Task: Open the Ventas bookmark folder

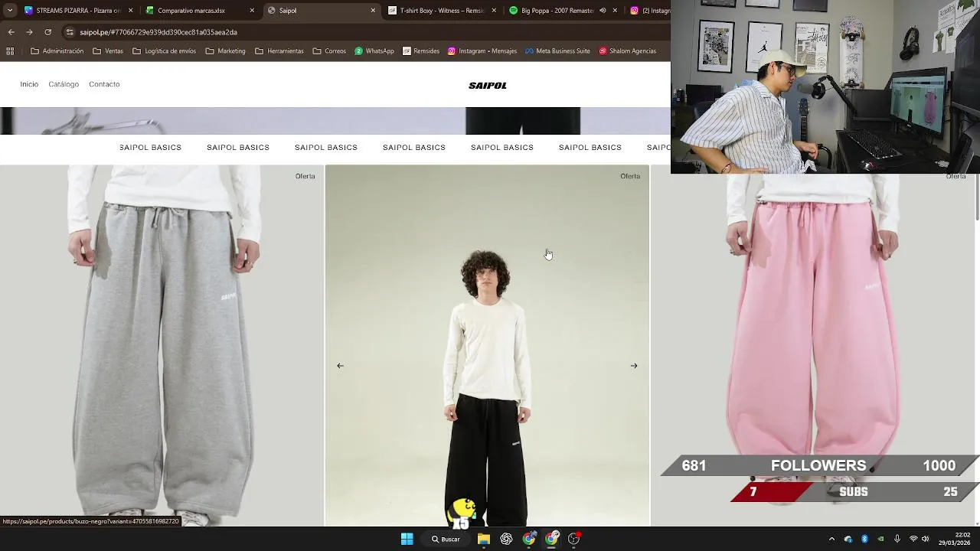Action: point(108,51)
